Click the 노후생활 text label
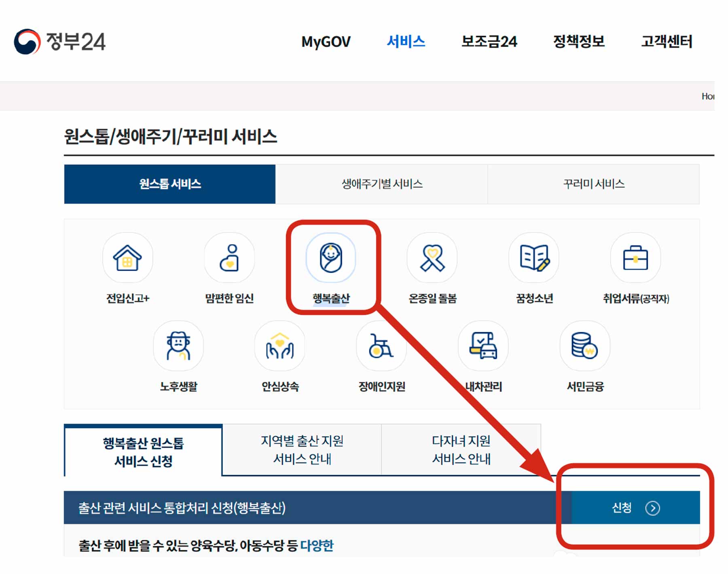This screenshot has width=728, height=574. point(178,386)
